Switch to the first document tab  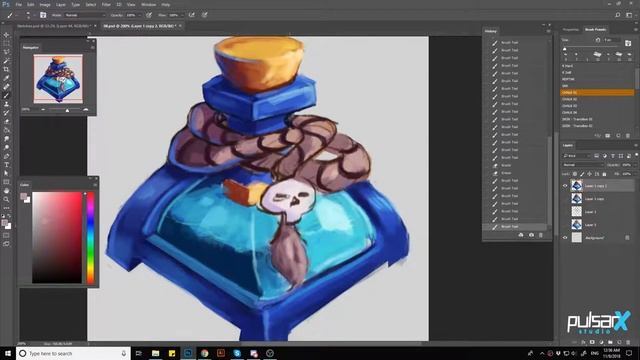53,26
